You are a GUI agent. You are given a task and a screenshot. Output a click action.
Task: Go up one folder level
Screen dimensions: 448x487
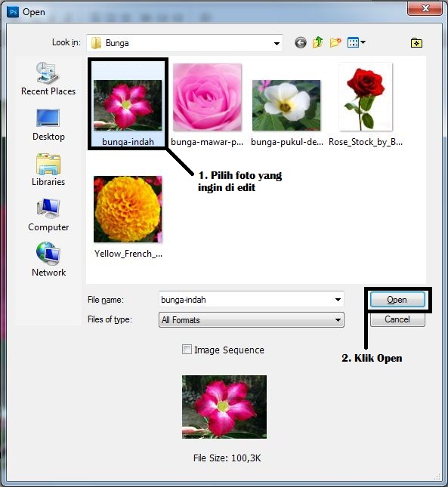[318, 42]
